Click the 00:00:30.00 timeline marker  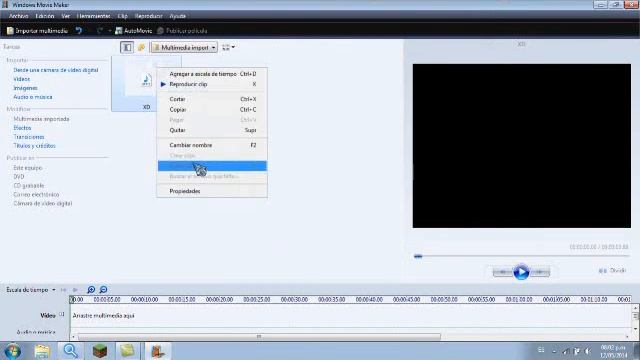(294, 300)
